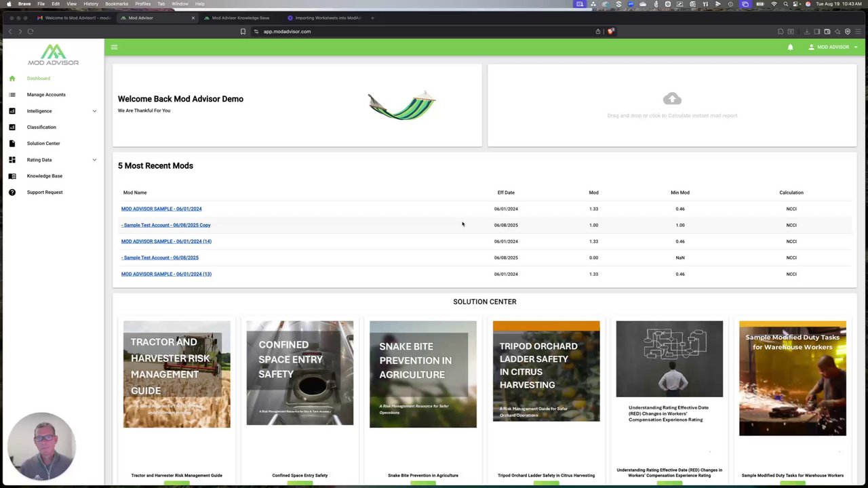
Task: Open the Brave wallet icon
Action: coord(827,31)
